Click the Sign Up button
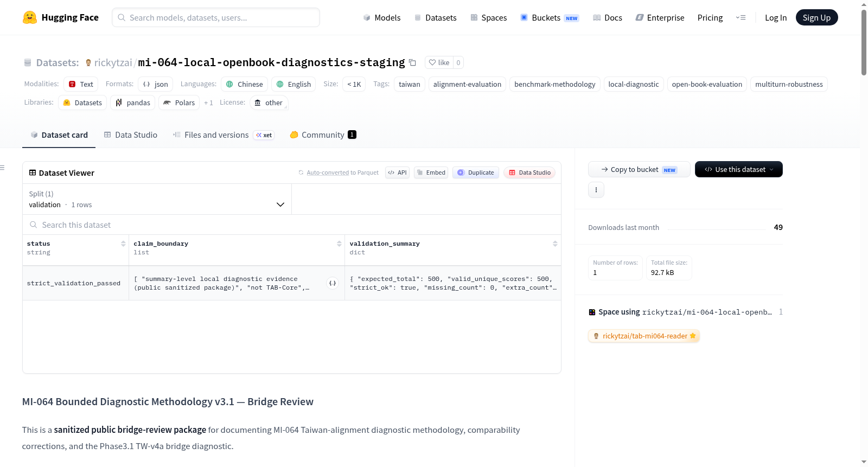Viewport: 868px width, 467px height. (816, 17)
